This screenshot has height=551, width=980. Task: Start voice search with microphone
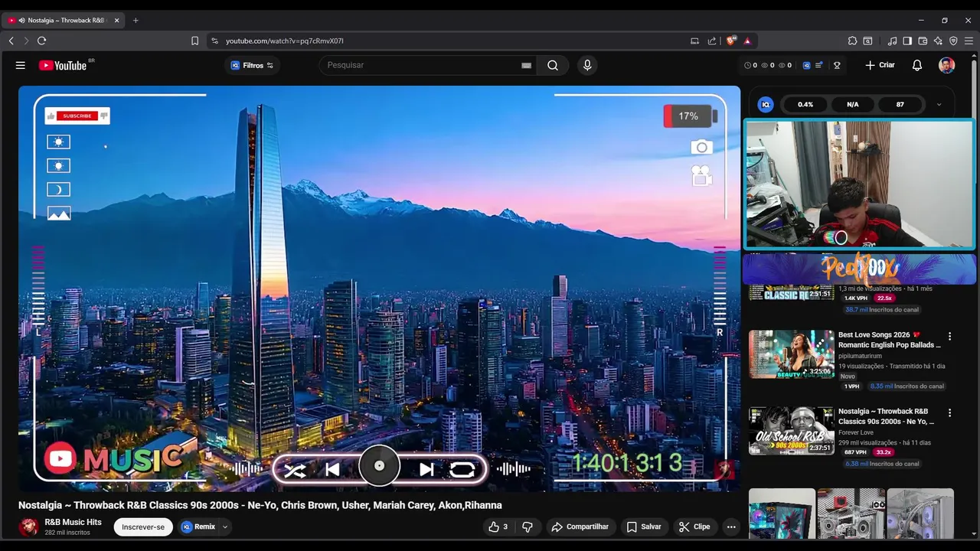[587, 65]
